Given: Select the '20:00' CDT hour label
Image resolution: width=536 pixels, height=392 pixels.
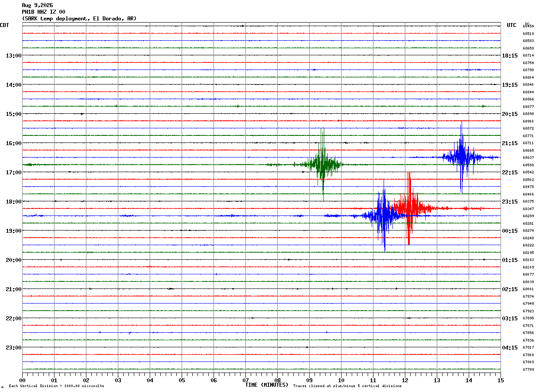Looking at the screenshot, I should [13, 260].
